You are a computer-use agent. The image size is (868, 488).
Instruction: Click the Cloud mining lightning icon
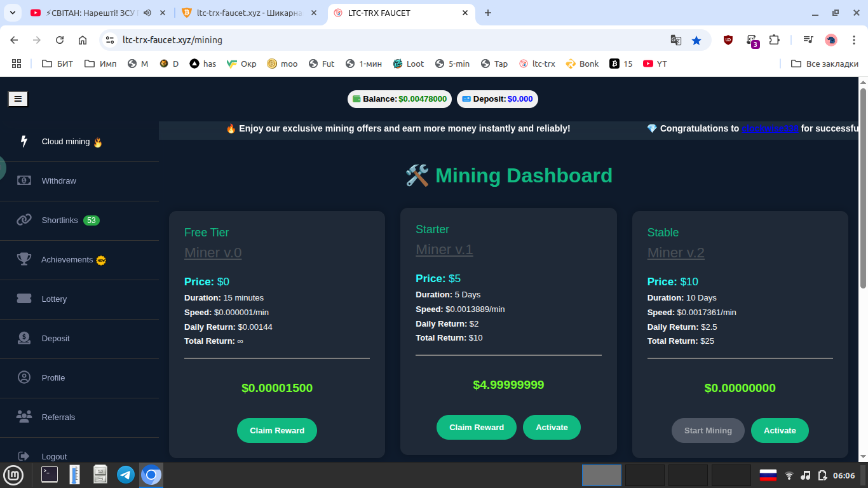pyautogui.click(x=24, y=142)
